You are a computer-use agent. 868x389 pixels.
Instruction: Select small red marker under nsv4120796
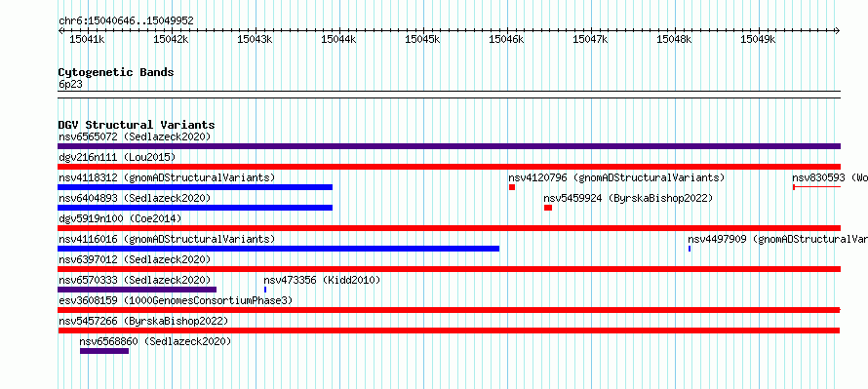tap(512, 187)
